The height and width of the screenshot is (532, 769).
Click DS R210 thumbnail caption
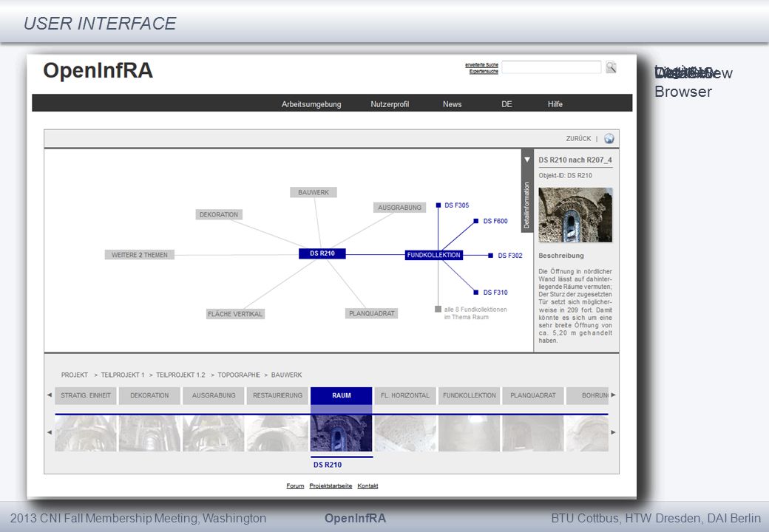[x=327, y=465]
